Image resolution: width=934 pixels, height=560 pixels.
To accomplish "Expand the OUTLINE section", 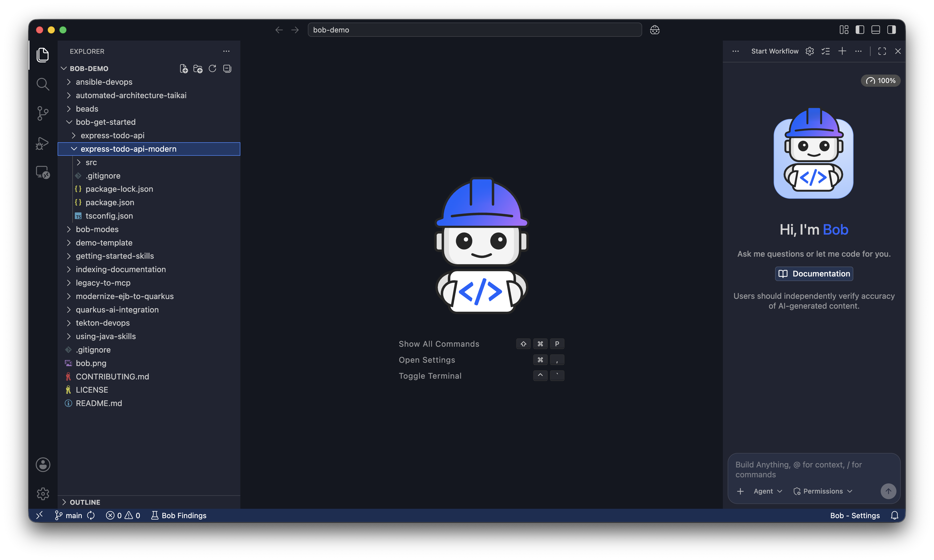I will 149,502.
